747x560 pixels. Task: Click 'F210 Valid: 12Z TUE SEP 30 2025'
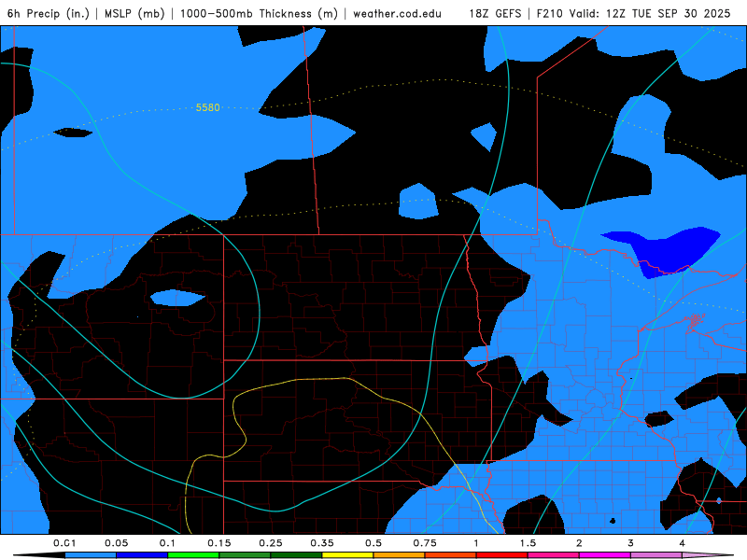coord(634,13)
